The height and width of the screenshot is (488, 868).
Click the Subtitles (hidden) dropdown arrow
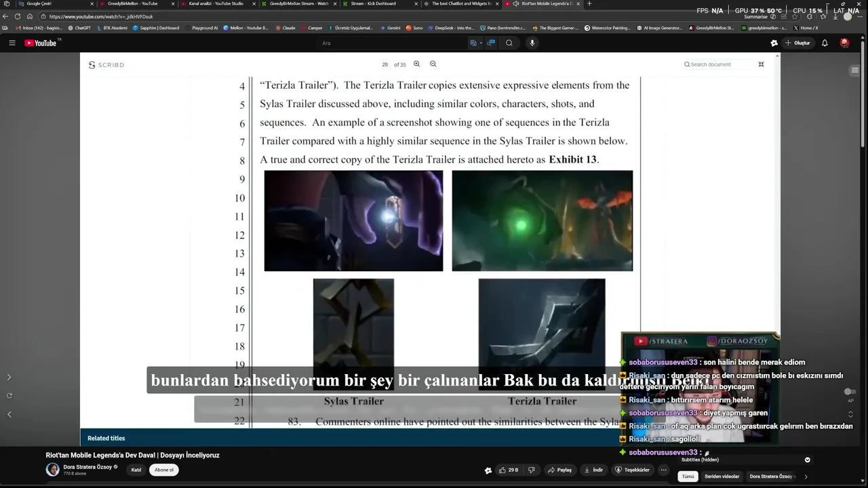click(807, 460)
